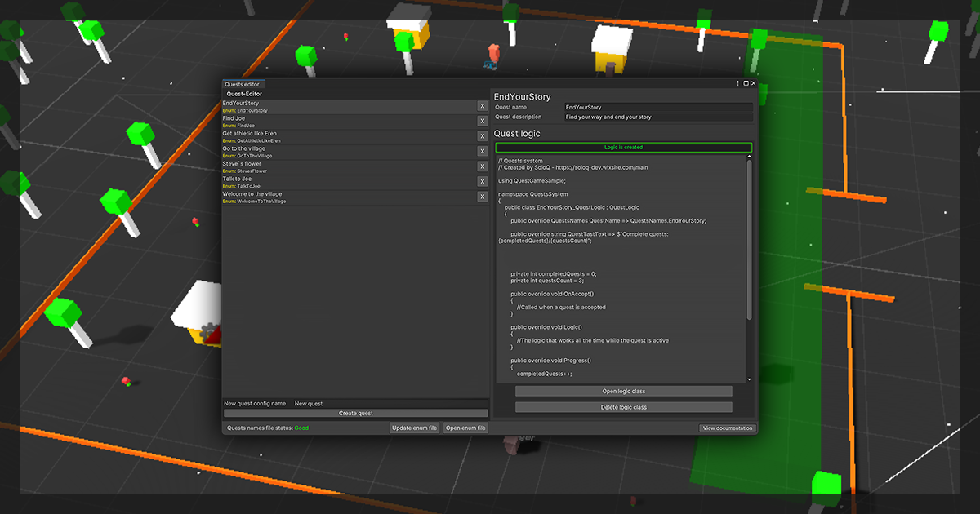Click the X icon next to Find Joe
The width and height of the screenshot is (980, 514).
(482, 120)
